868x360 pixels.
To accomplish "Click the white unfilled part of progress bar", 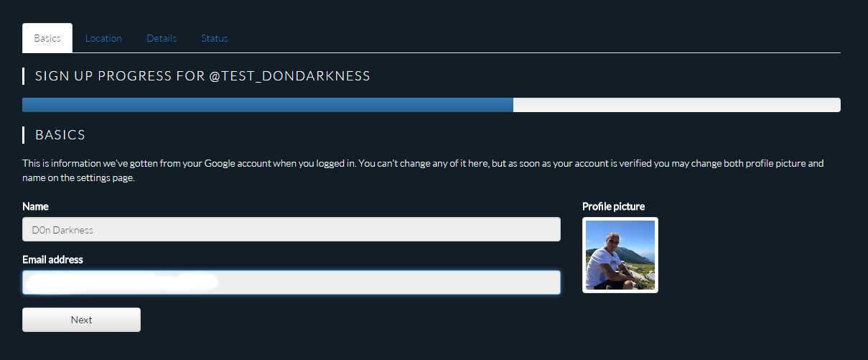I will pyautogui.click(x=677, y=105).
